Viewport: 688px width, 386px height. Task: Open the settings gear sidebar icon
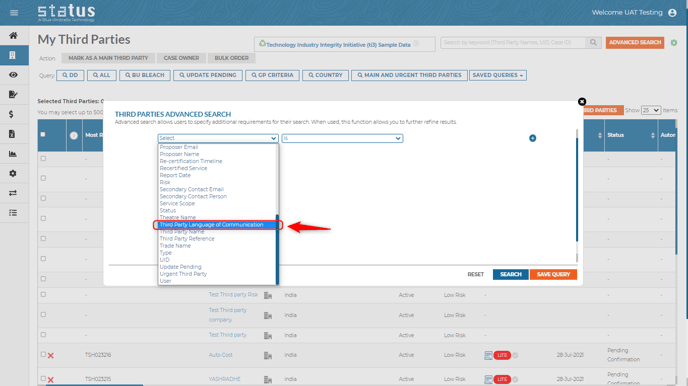pyautogui.click(x=13, y=173)
